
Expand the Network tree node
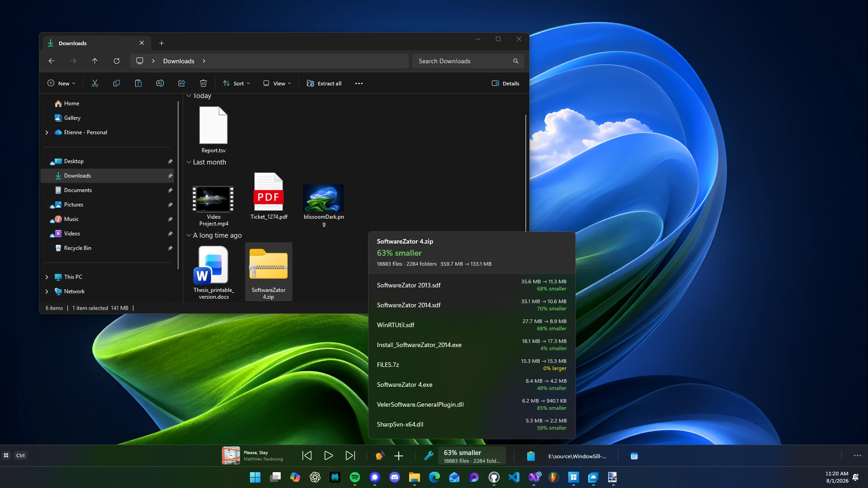tap(47, 291)
